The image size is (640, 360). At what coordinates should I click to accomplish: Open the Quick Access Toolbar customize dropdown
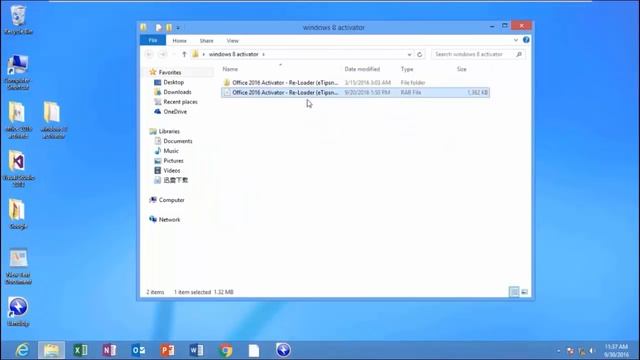point(178,28)
